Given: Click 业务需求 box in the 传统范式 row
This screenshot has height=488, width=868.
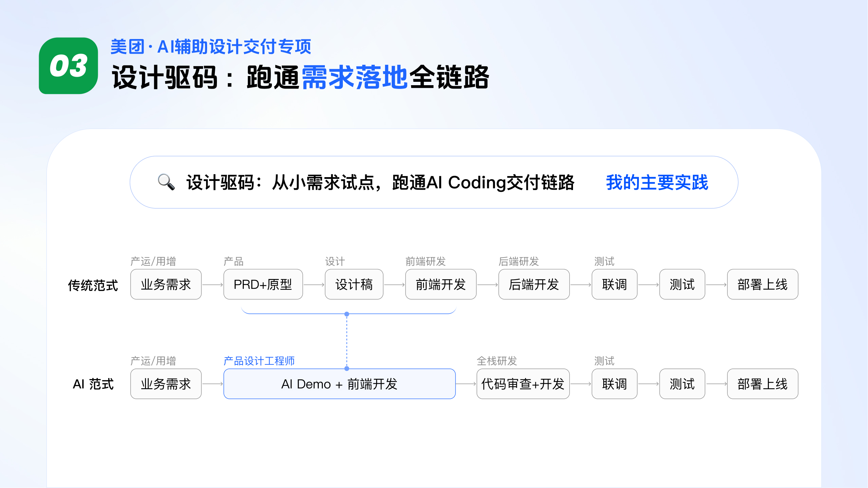Looking at the screenshot, I should tap(166, 284).
